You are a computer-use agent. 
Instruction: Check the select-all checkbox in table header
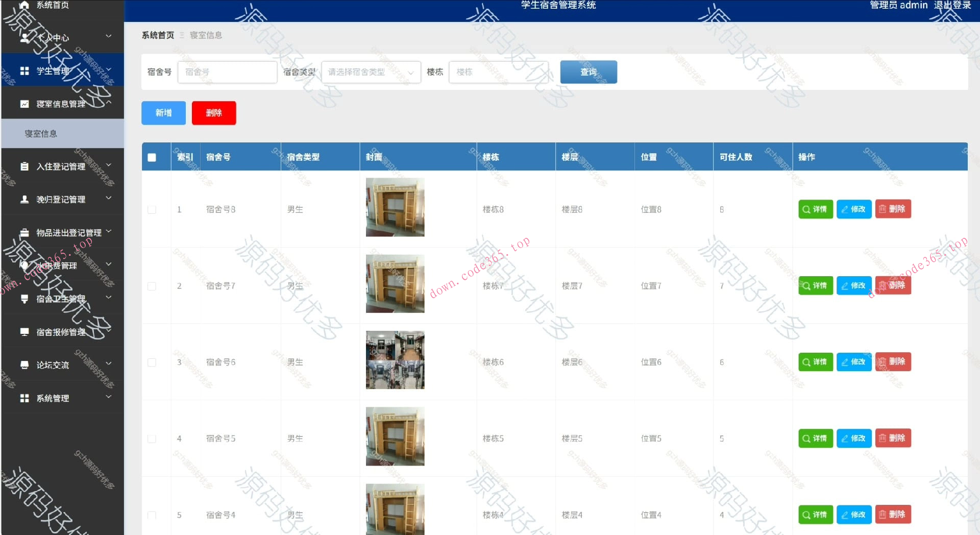pyautogui.click(x=151, y=158)
